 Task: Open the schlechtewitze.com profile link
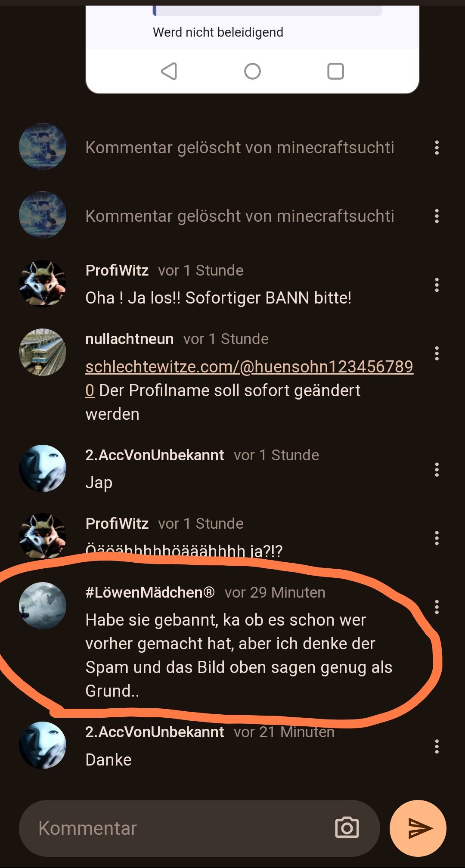tap(249, 378)
